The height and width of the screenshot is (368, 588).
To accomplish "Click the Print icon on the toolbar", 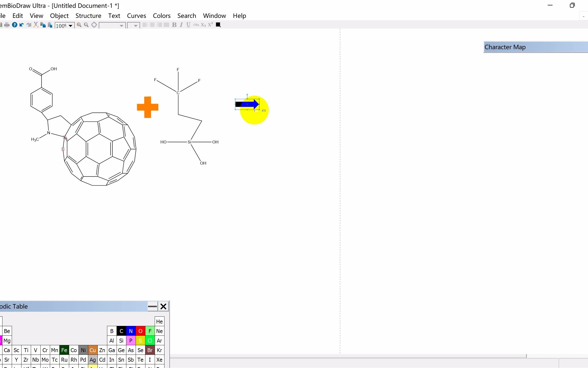I will tap(7, 25).
